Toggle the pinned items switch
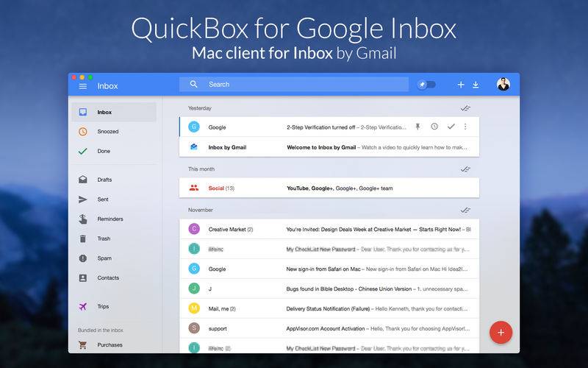Screen dimensions: 588x368 427,85
